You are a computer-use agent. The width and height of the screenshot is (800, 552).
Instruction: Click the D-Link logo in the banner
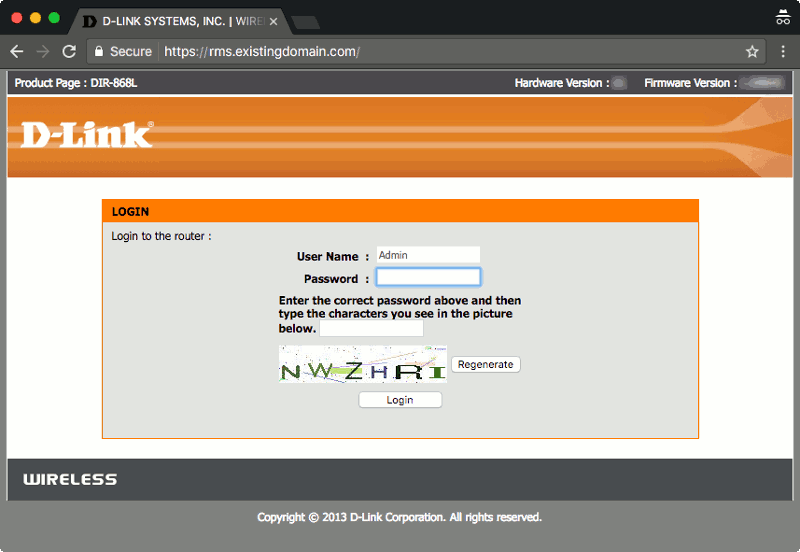(87, 135)
